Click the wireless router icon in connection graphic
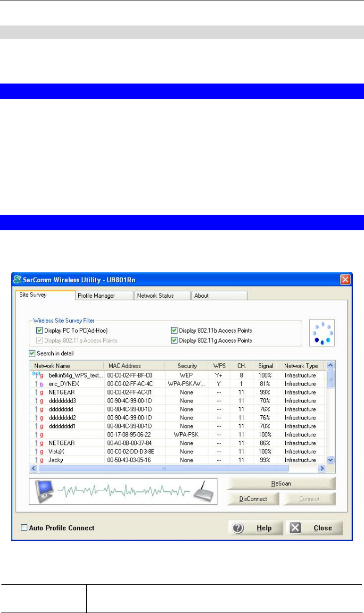The width and height of the screenshot is (364, 613). tap(203, 491)
